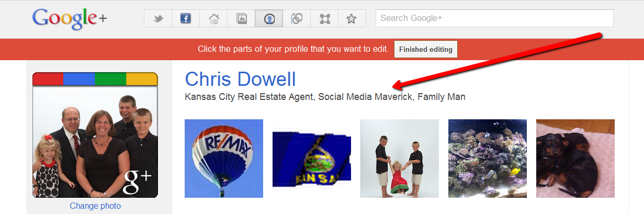
Task: Click the Finished editing button
Action: 426,49
